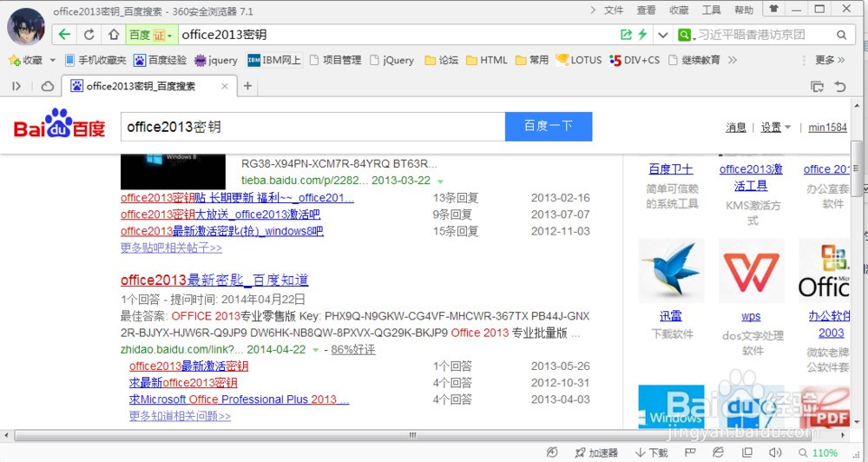868x462 pixels.
Task: Go back using the green back arrow
Action: 64,35
